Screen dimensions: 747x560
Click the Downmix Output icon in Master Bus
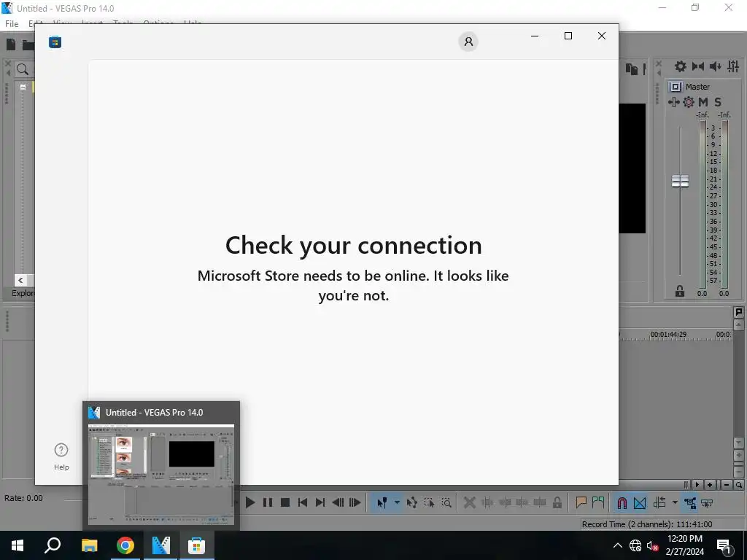pos(698,66)
